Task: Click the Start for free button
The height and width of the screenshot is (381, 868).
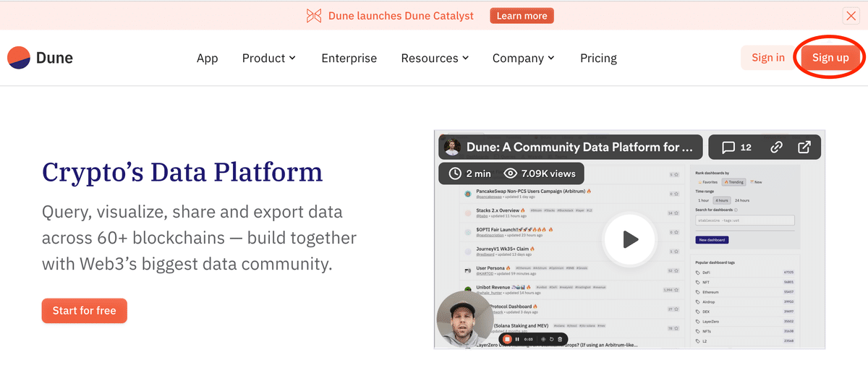Action: pos(85,310)
